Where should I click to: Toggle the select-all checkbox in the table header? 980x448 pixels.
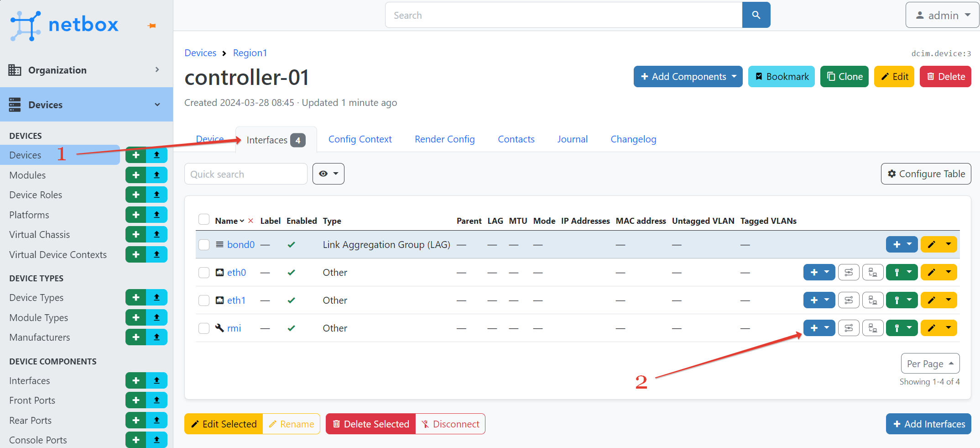(204, 220)
